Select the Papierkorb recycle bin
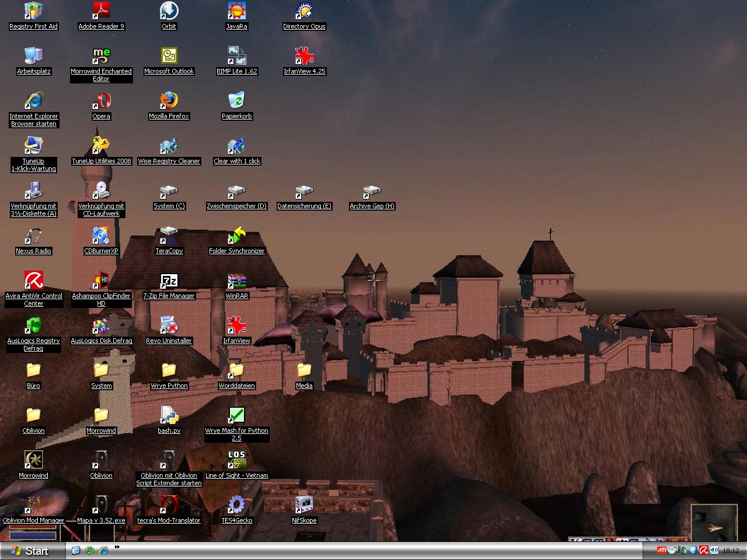Screen dimensions: 747x560 [x=236, y=101]
